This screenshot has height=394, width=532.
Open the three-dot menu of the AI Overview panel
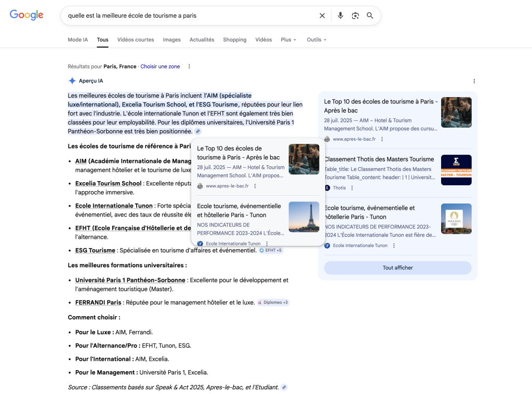click(x=474, y=81)
